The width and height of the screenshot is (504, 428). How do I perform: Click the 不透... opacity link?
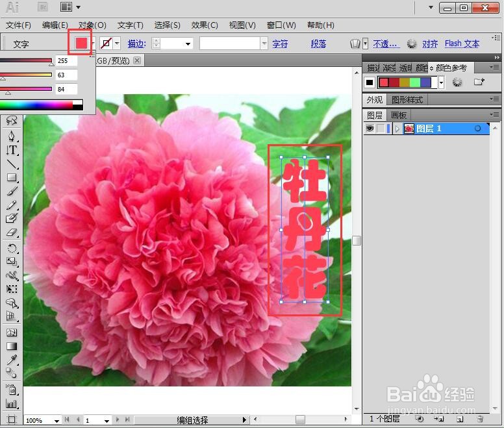pos(386,44)
